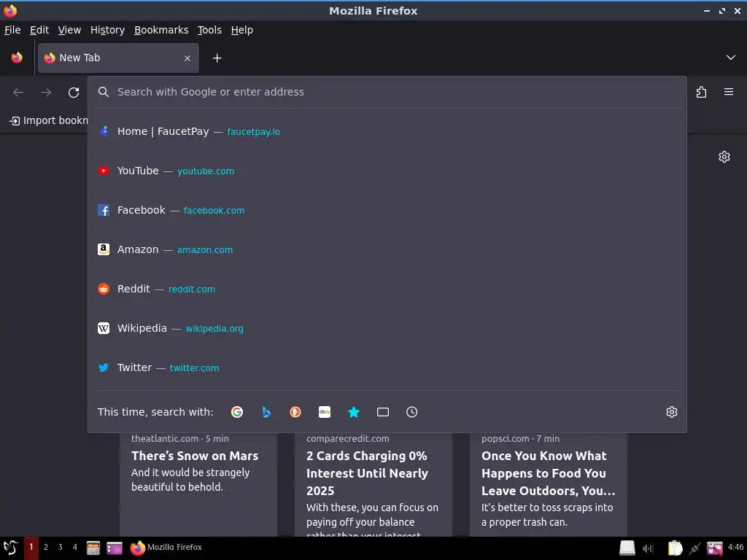Select the Twitter suggestion
Screen dimensions: 747x560
pyautogui.click(x=387, y=367)
